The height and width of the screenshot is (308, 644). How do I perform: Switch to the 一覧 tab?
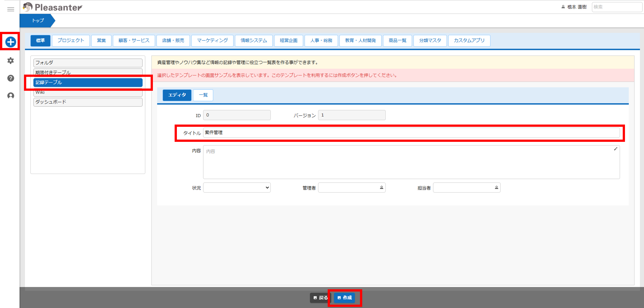[203, 95]
